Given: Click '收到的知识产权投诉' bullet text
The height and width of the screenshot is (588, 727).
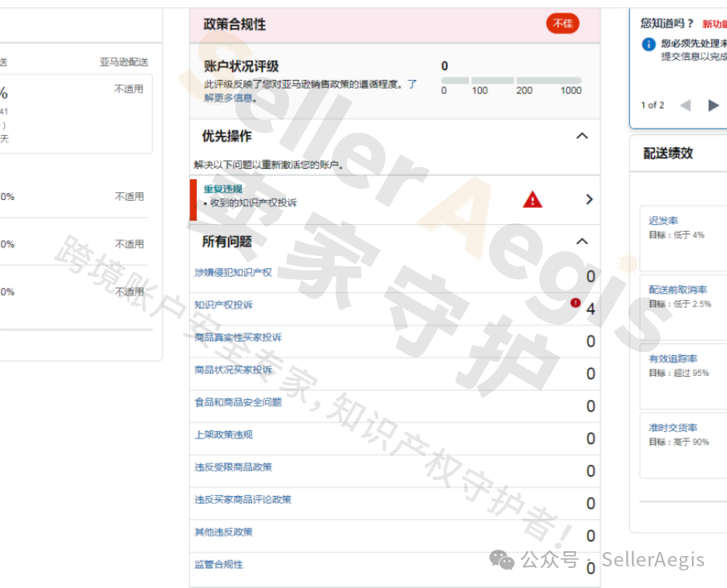Looking at the screenshot, I should pos(253,202).
